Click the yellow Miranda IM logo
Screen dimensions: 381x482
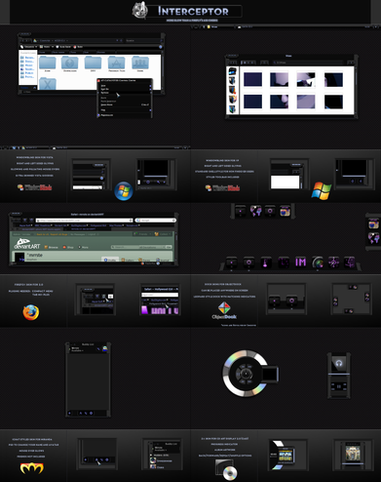click(32, 468)
